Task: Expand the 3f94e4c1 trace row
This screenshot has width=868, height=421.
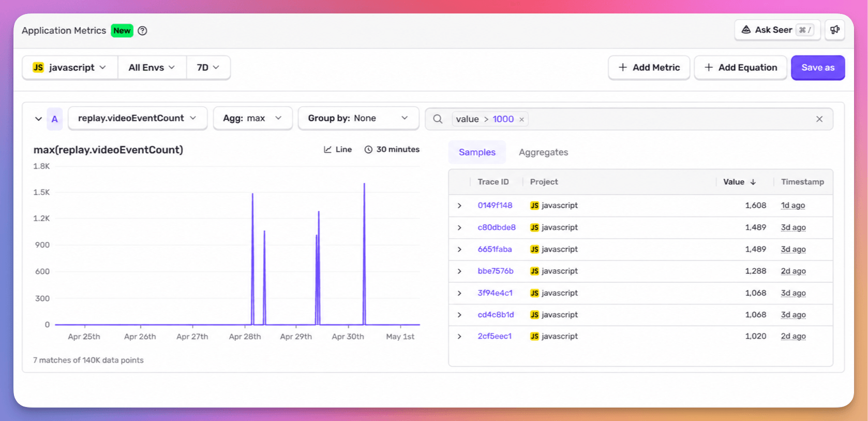Action: pyautogui.click(x=459, y=293)
